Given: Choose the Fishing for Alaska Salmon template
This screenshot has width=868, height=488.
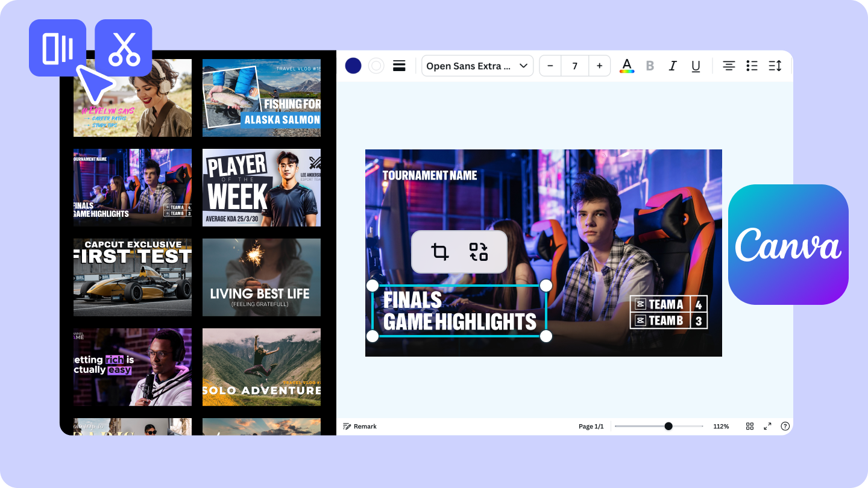Looking at the screenshot, I should tap(262, 98).
